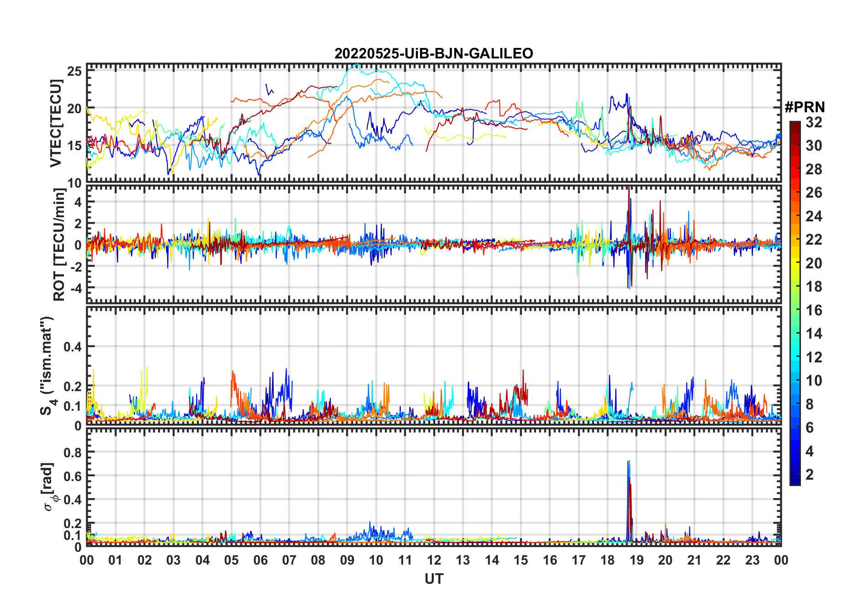Viewport: 868px width, 607px height.
Task: Click x-axis hour label "13"
Action: tap(463, 560)
